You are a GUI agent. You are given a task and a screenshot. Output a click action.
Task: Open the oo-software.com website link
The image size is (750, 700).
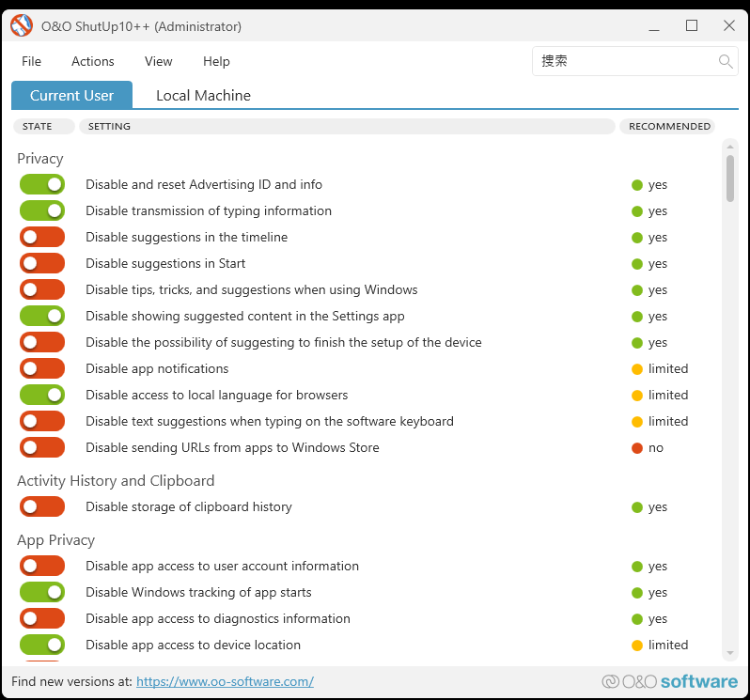[x=225, y=681]
